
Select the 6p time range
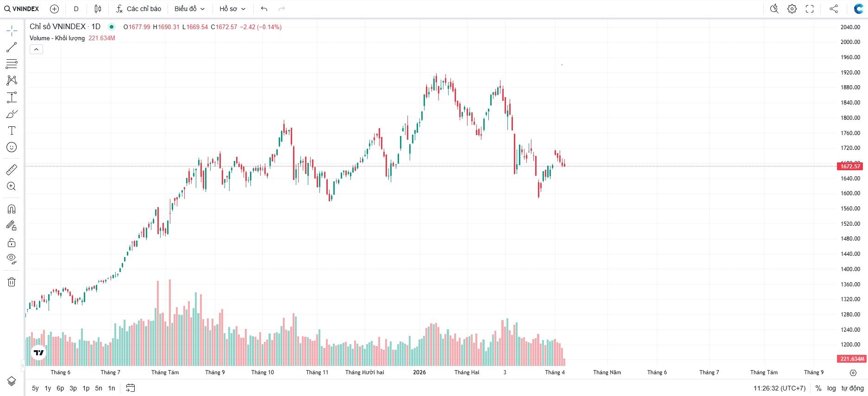coord(60,388)
